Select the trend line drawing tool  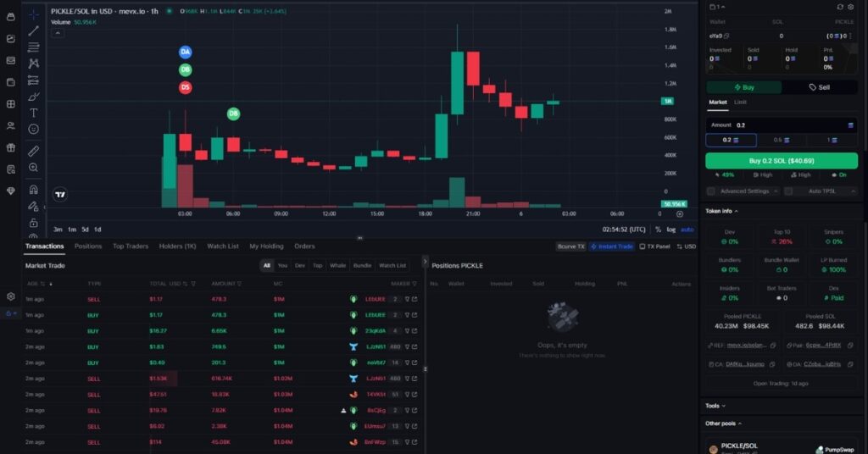pyautogui.click(x=33, y=31)
